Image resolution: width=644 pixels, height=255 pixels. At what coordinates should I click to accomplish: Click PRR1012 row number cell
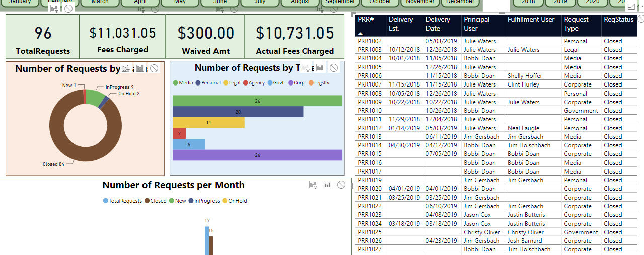[370, 128]
